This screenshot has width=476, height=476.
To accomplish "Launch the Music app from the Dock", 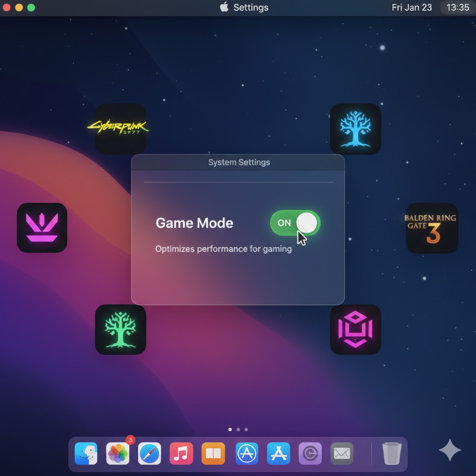I will click(x=181, y=453).
